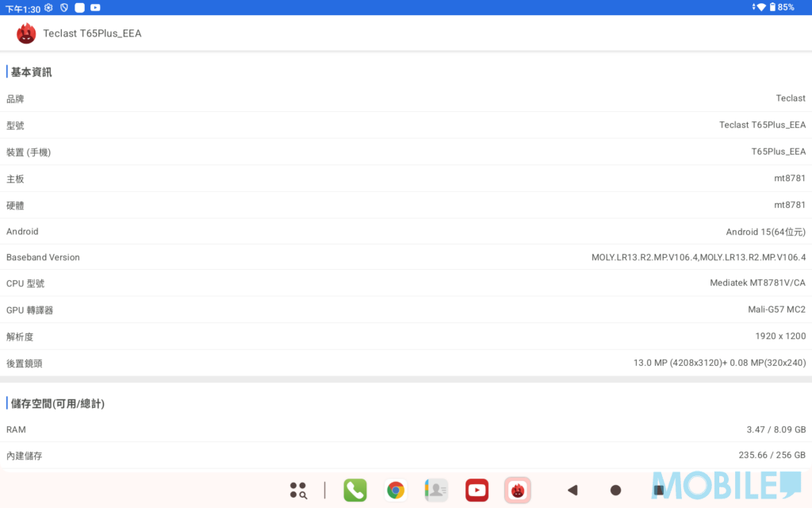Select the AnTuTu app icon in taskbar
The image size is (812, 508).
(517, 491)
